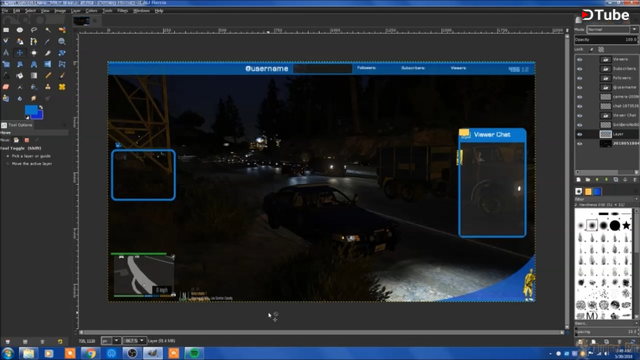The width and height of the screenshot is (640, 360).
Task: Toggle the lock alpha channel icon
Action: 601,49
